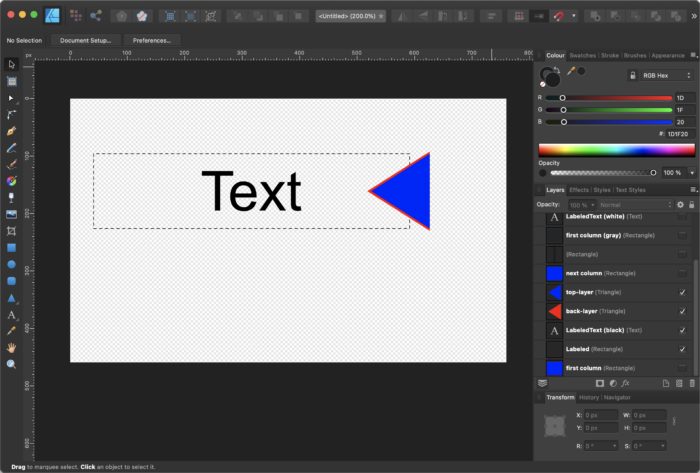Screen dimensions: 700x473
Task: Select the Vector Brush tool
Action: point(12,164)
